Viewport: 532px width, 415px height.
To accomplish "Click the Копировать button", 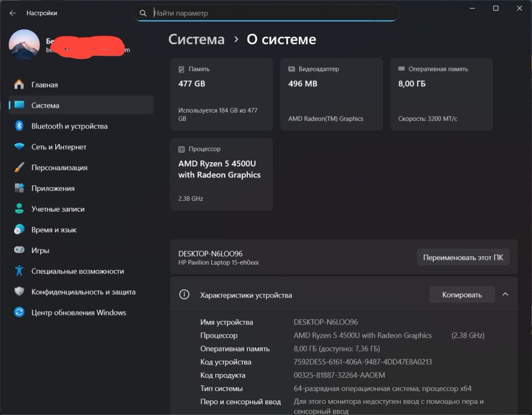I will (462, 294).
